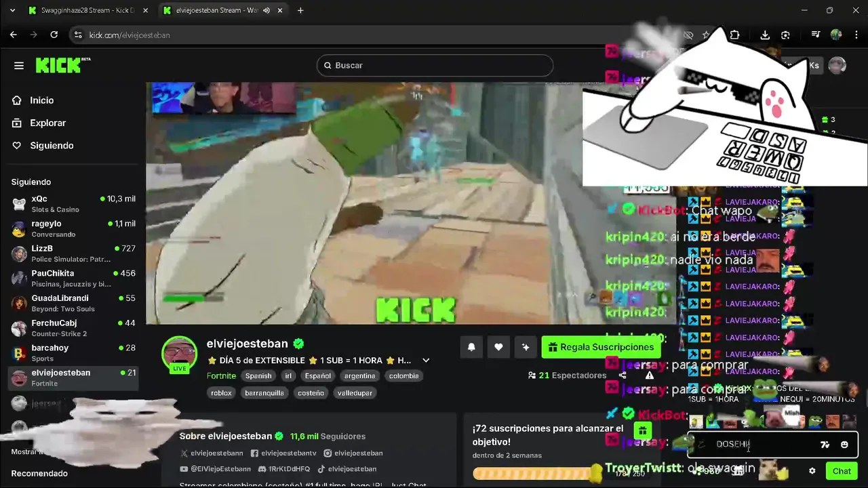Open the 7TV emote icon in chat input
868x488 pixels.
(x=825, y=445)
